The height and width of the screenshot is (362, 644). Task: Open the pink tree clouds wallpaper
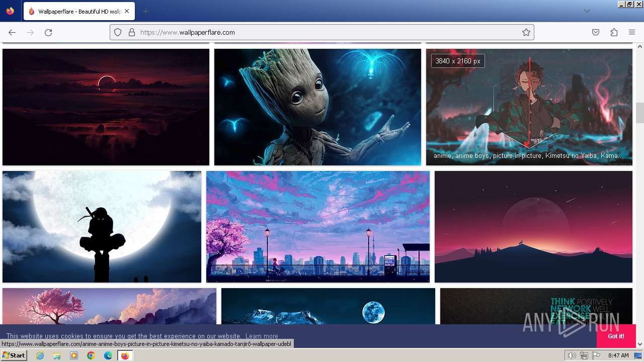(109, 306)
